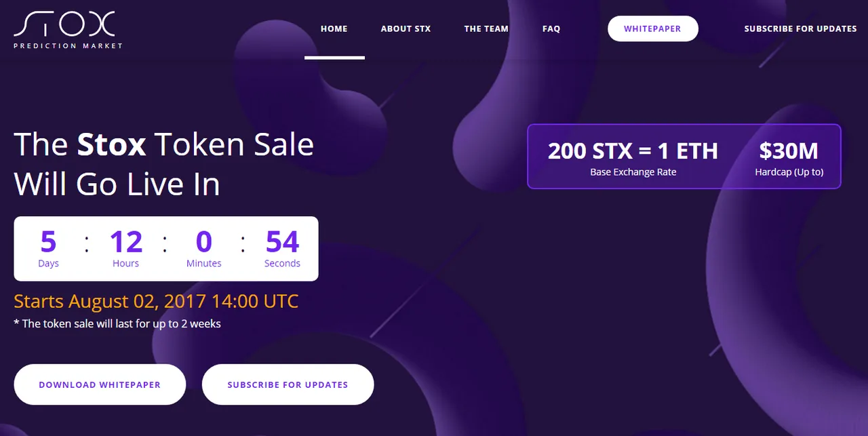The height and width of the screenshot is (436, 868).
Task: Click the Base Exchange Rate label
Action: pyautogui.click(x=633, y=172)
